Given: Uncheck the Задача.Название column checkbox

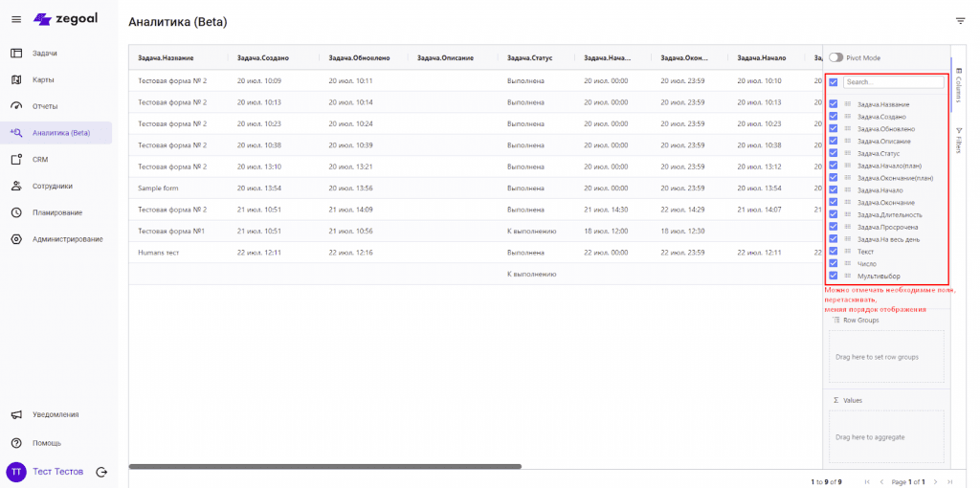Looking at the screenshot, I should 834,104.
